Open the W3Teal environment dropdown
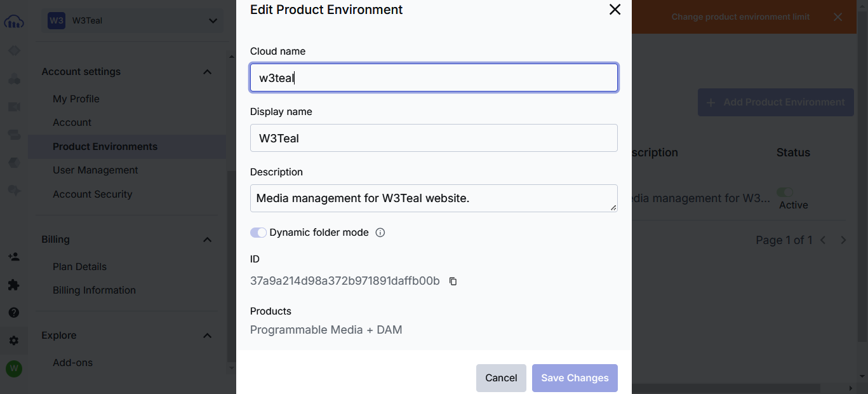The height and width of the screenshot is (394, 868). click(x=133, y=21)
